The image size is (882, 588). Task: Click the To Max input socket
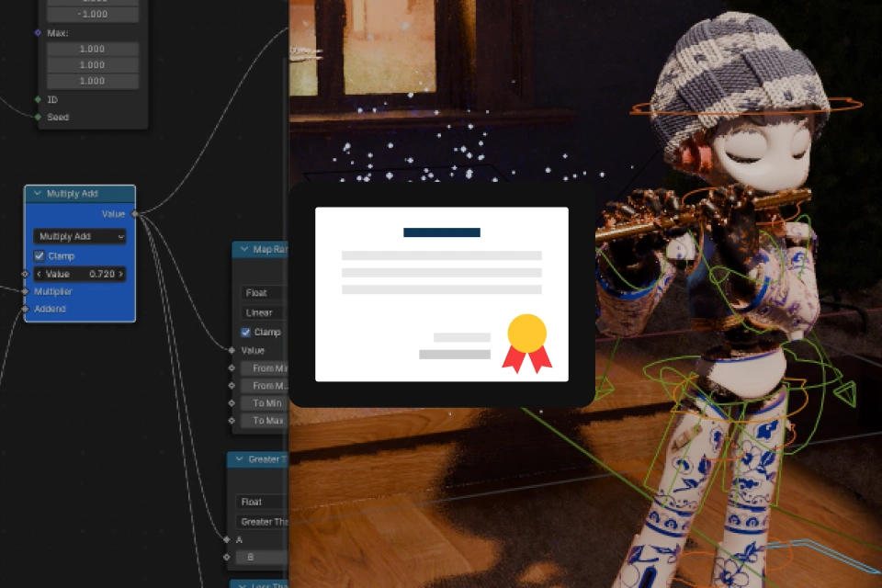pos(232,420)
